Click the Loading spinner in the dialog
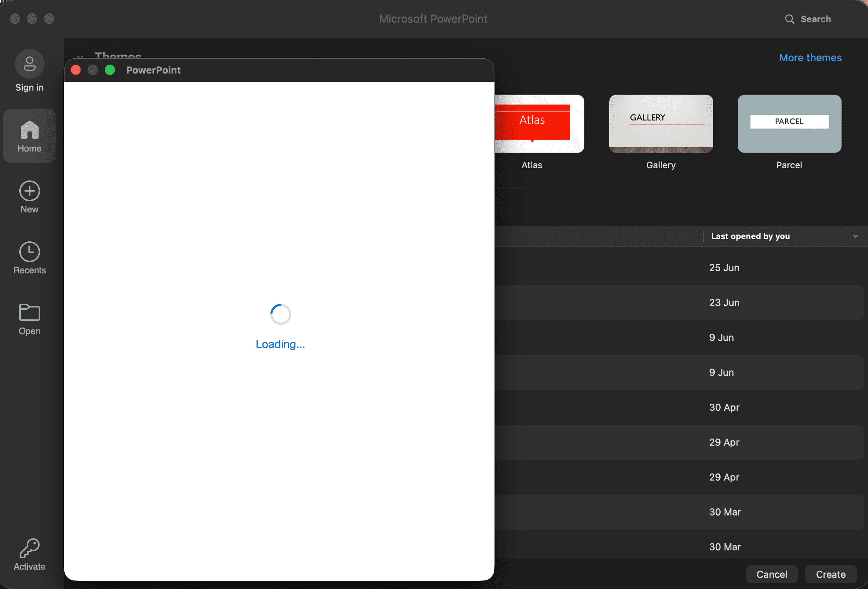This screenshot has width=868, height=589. click(281, 314)
